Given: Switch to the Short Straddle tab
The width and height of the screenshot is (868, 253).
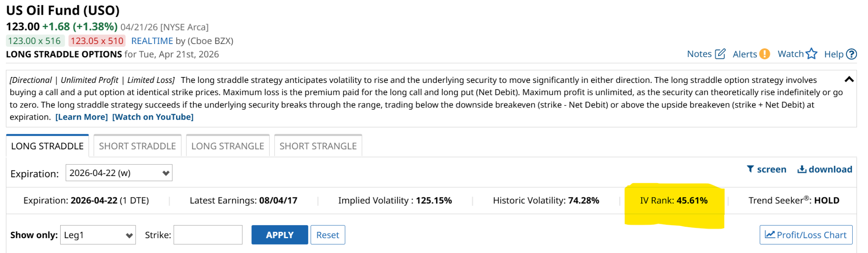Looking at the screenshot, I should [x=137, y=146].
